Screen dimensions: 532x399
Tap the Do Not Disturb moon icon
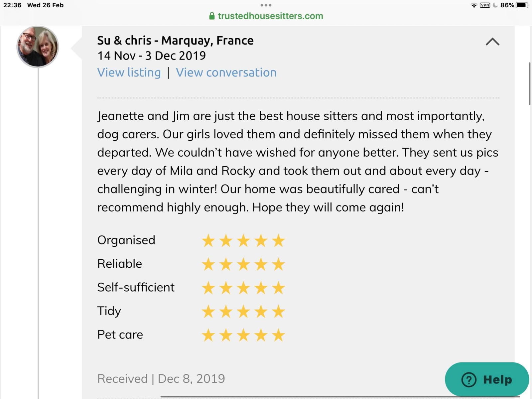[x=495, y=5]
